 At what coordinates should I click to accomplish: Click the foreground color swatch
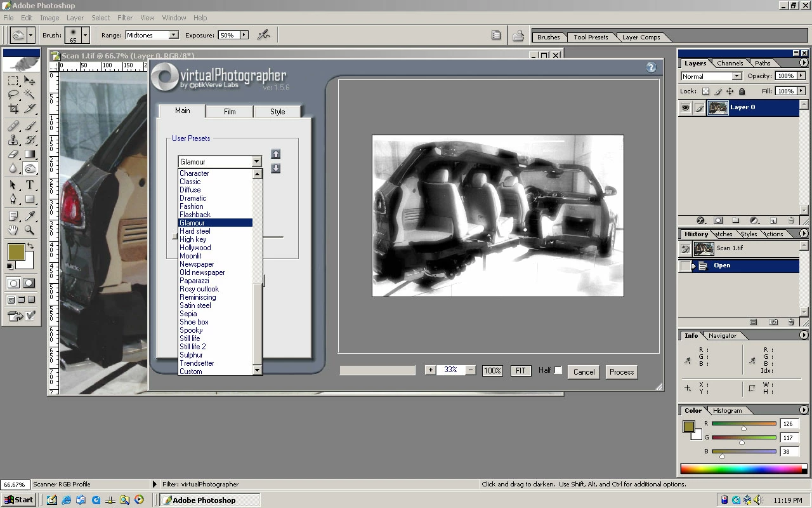click(16, 252)
